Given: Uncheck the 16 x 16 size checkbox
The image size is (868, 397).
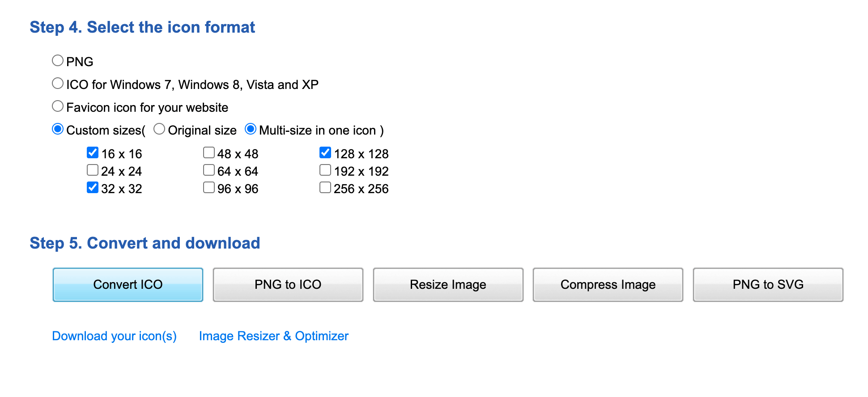Looking at the screenshot, I should [x=93, y=153].
